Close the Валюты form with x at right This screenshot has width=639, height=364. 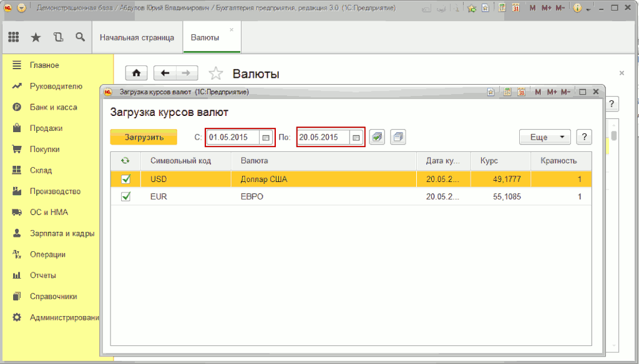(622, 74)
